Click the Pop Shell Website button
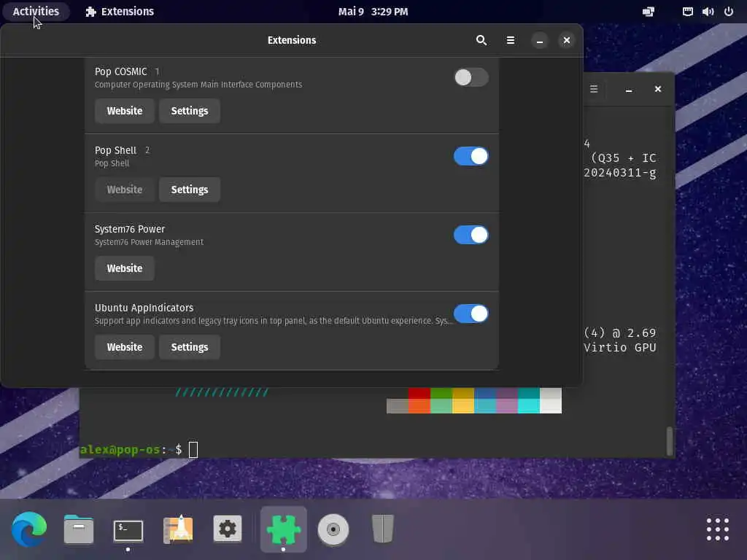Image resolution: width=747 pixels, height=560 pixels. click(x=124, y=190)
